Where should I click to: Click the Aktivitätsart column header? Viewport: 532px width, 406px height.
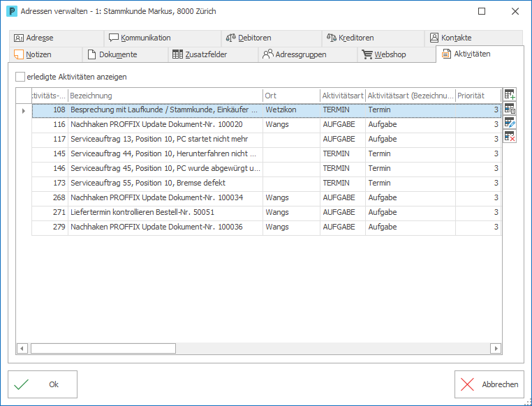(x=343, y=96)
